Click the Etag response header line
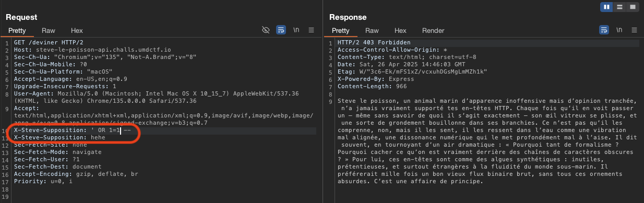 pos(412,71)
